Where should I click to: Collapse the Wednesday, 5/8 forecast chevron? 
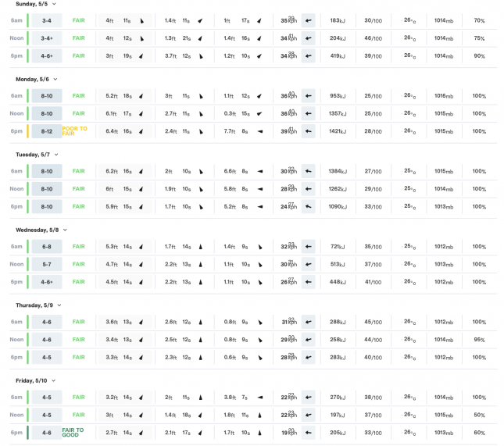pos(65,230)
